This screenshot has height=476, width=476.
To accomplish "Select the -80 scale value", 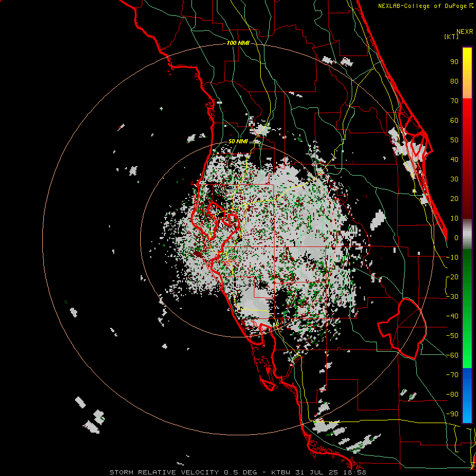I will point(452,395).
